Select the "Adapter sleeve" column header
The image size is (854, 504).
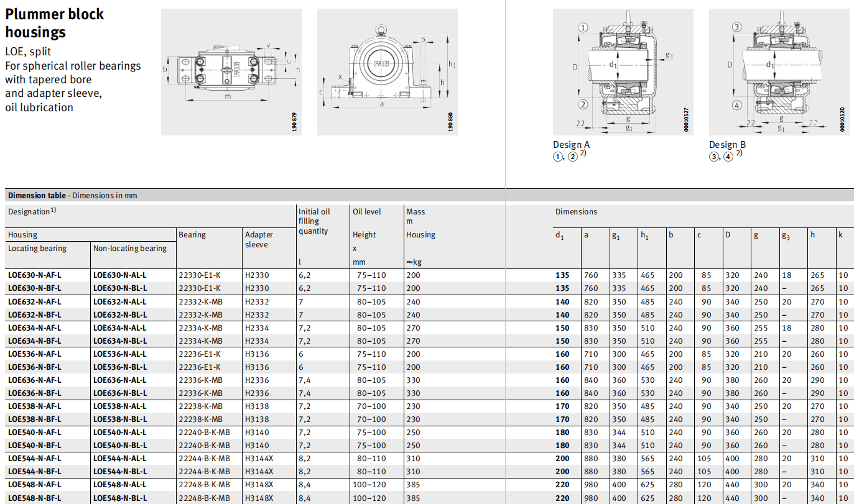(259, 239)
